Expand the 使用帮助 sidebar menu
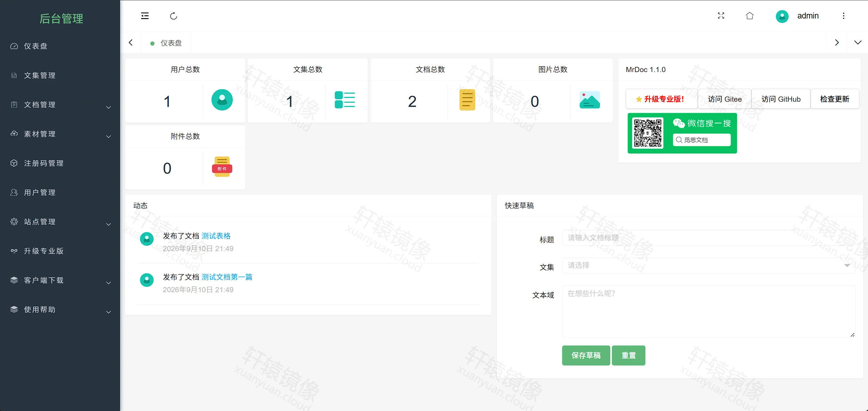Viewport: 868px width, 411px height. point(60,310)
